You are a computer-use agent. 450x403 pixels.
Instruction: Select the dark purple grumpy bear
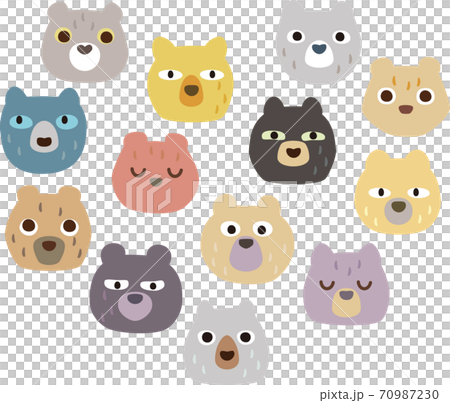click(x=136, y=288)
